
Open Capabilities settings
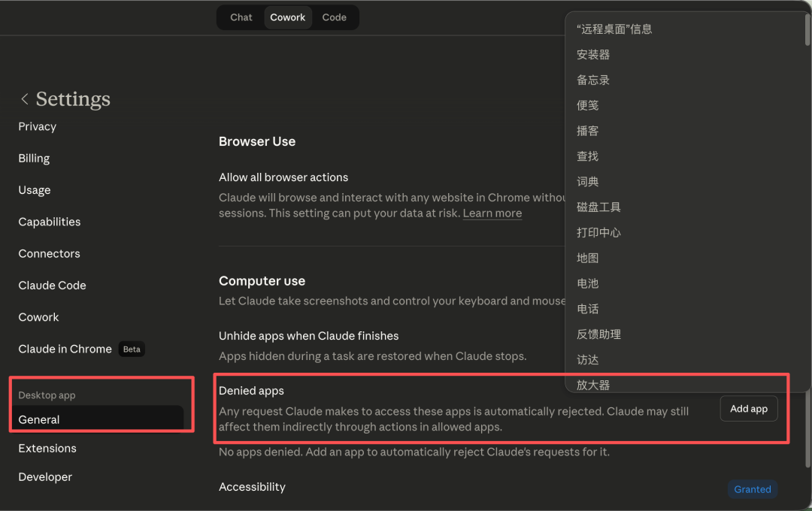click(x=49, y=221)
